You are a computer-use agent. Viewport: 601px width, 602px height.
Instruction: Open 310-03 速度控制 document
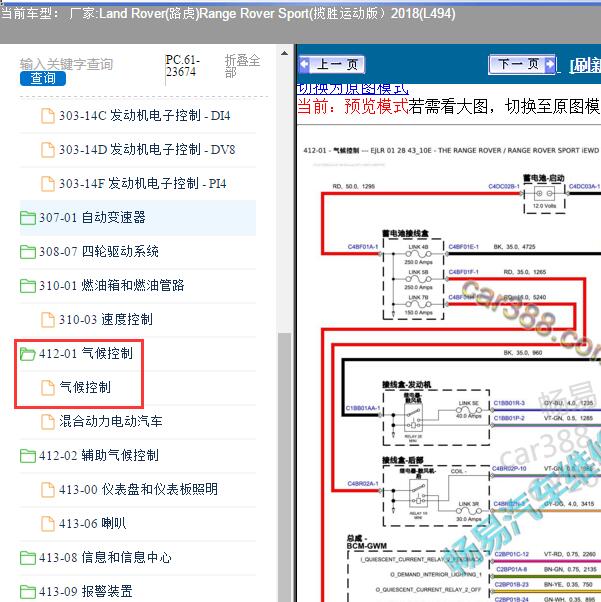(x=106, y=319)
